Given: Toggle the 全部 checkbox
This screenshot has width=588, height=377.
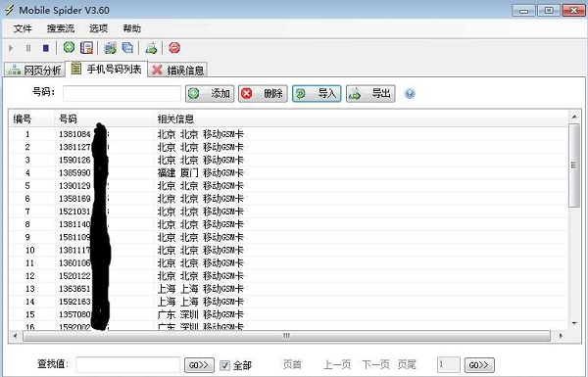Looking at the screenshot, I should tap(224, 365).
